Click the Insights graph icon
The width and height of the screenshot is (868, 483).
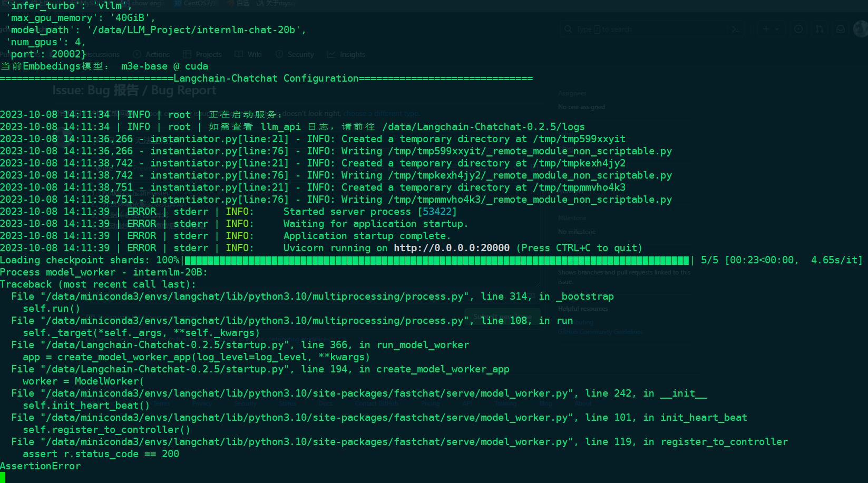coord(329,54)
